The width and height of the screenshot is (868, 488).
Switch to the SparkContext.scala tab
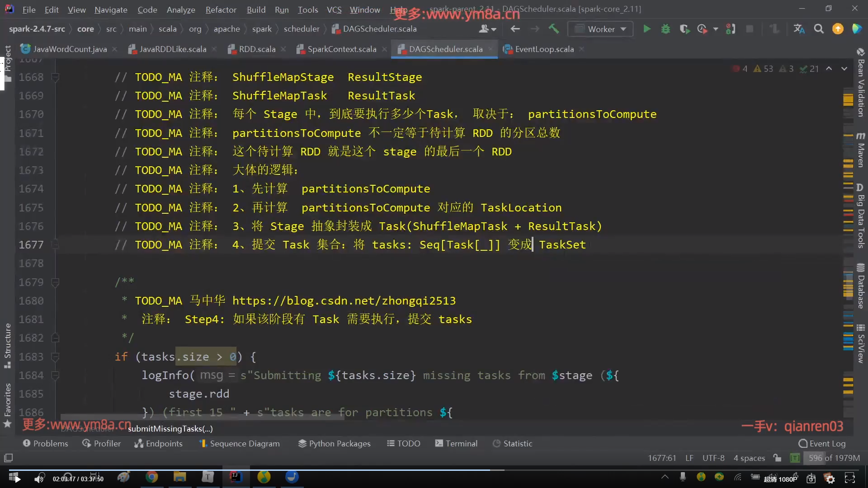point(341,49)
